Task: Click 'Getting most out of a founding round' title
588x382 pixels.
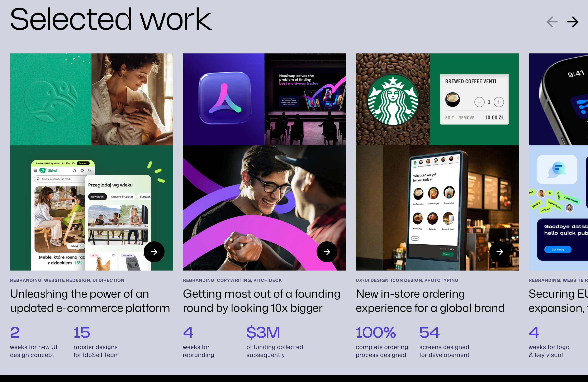Action: (x=261, y=301)
